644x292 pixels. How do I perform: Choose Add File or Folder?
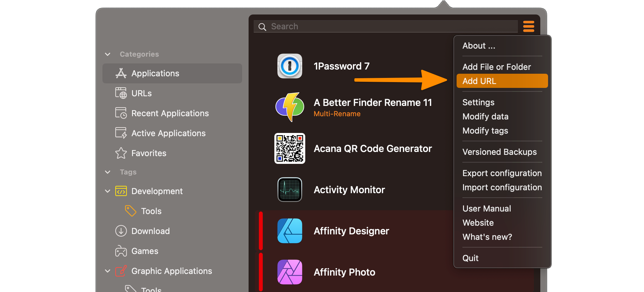[502, 67]
